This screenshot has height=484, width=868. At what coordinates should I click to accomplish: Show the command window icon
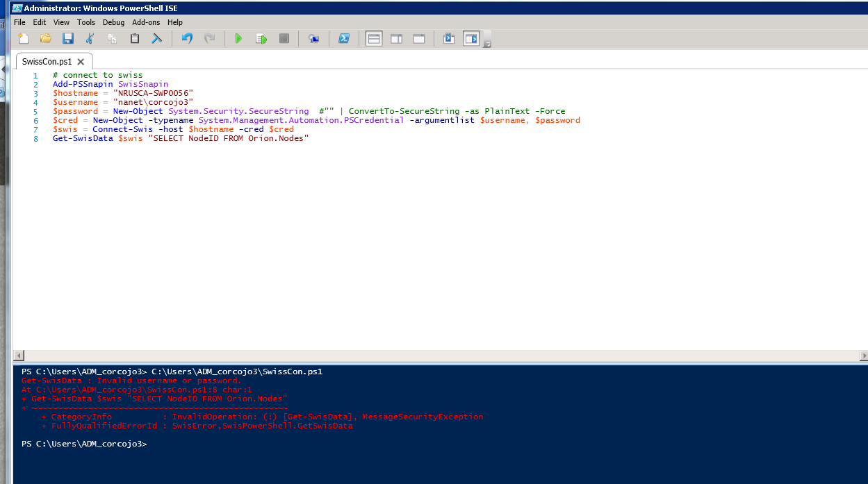449,39
